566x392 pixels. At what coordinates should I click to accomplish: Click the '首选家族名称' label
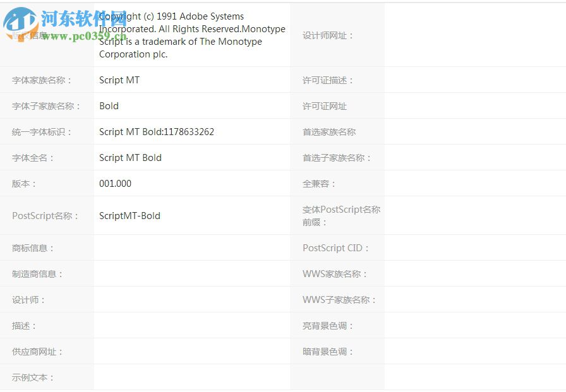[x=329, y=132]
